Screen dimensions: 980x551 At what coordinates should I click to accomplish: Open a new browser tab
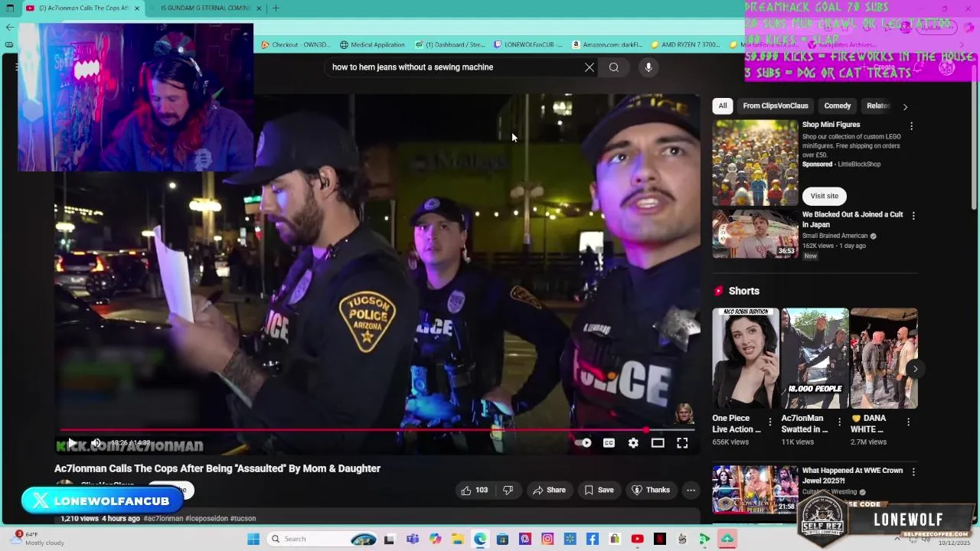pyautogui.click(x=276, y=8)
